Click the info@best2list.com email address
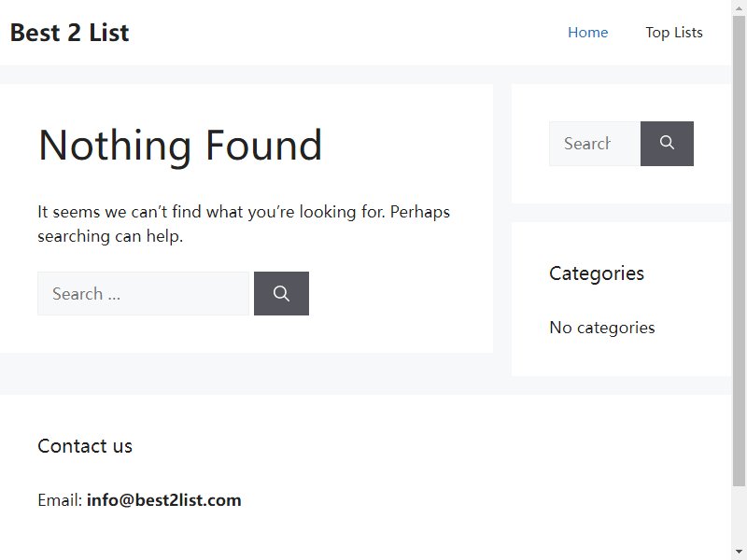 164,500
